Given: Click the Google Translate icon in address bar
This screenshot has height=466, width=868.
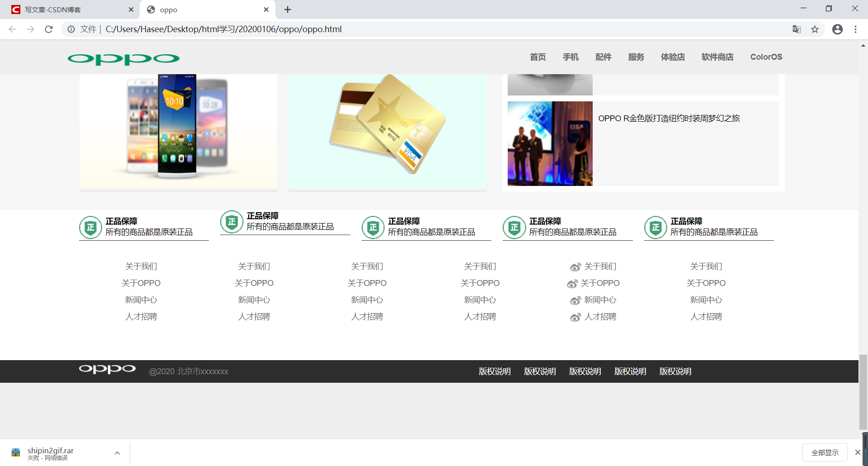Looking at the screenshot, I should point(797,29).
